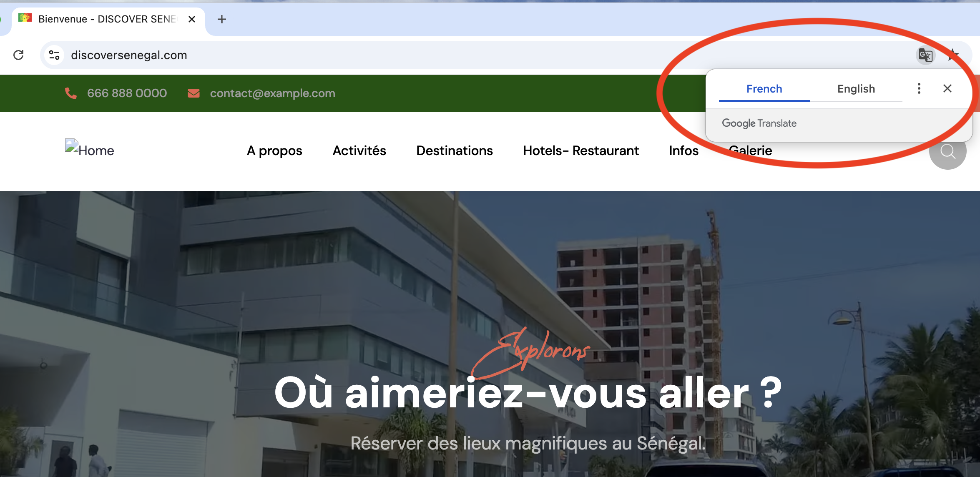Open the translate popup three-dot options menu

coord(919,88)
